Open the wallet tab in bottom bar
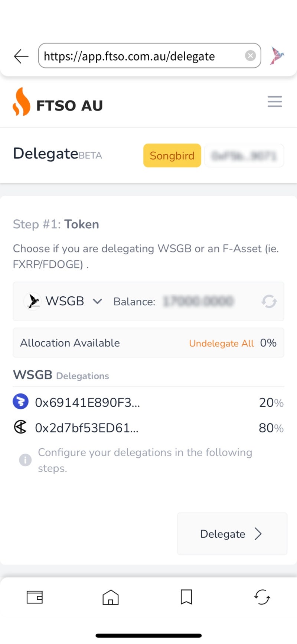 point(35,597)
